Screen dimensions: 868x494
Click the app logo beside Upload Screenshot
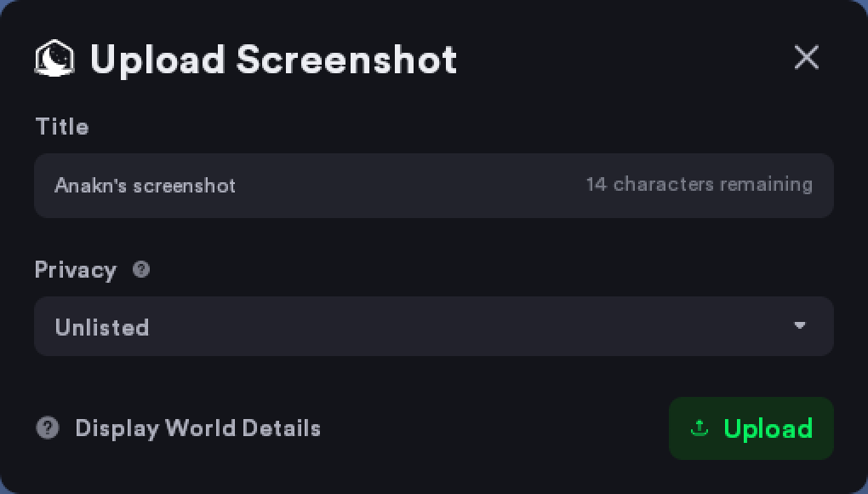54,58
